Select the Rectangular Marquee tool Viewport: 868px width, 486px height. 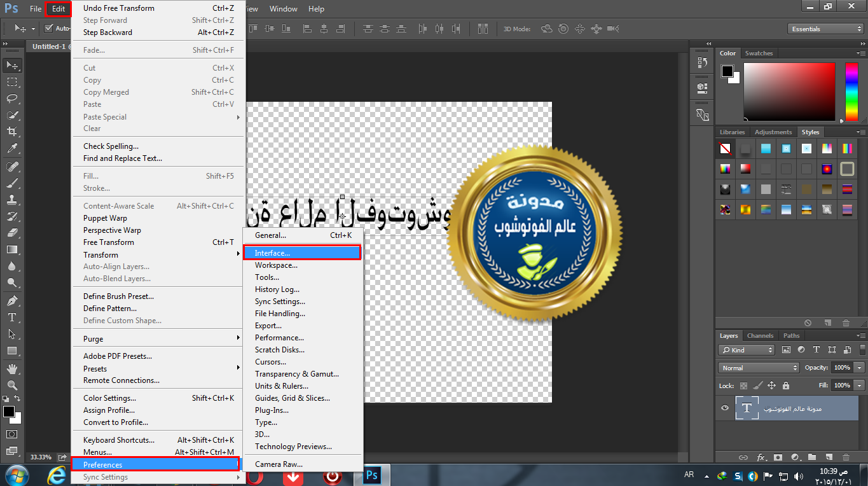(x=12, y=82)
